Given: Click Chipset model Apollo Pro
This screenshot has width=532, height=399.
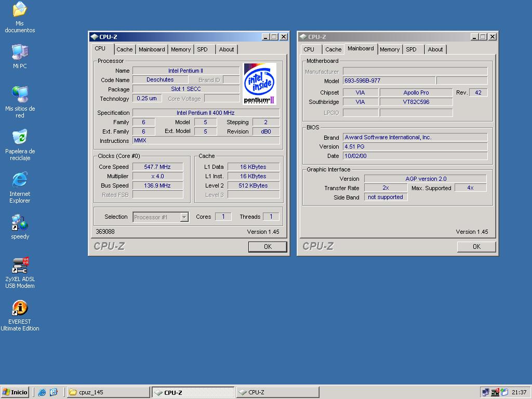Looking at the screenshot, I should 416,92.
